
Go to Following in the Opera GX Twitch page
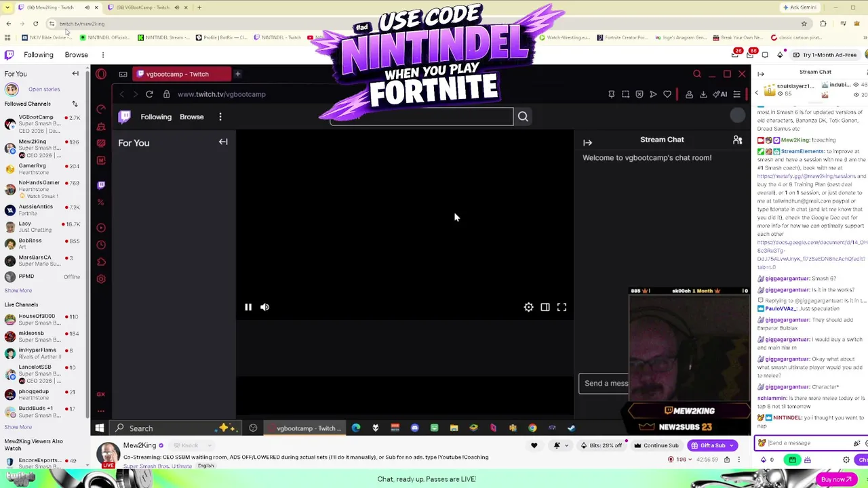(156, 117)
